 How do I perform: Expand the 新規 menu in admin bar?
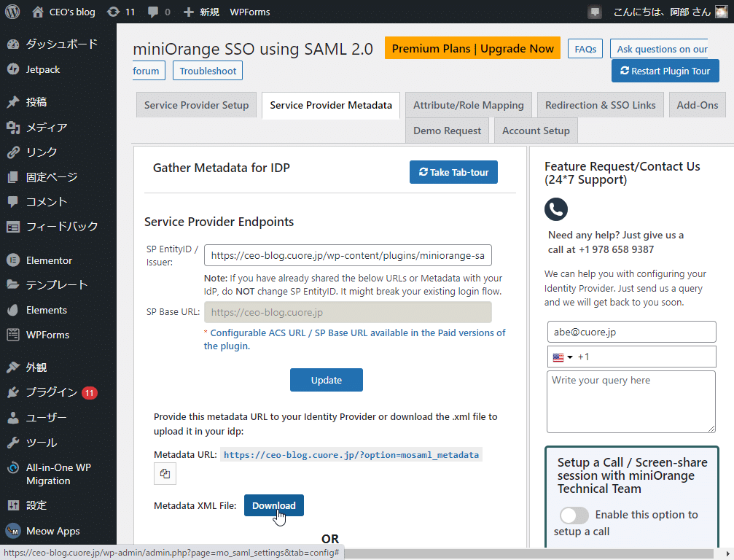click(x=200, y=12)
